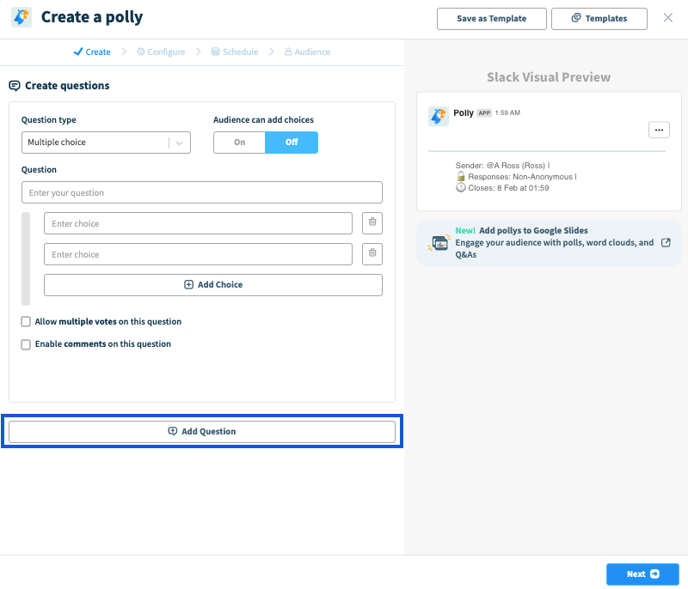Turn On audience can add choices
The image size is (688, 589).
click(240, 142)
